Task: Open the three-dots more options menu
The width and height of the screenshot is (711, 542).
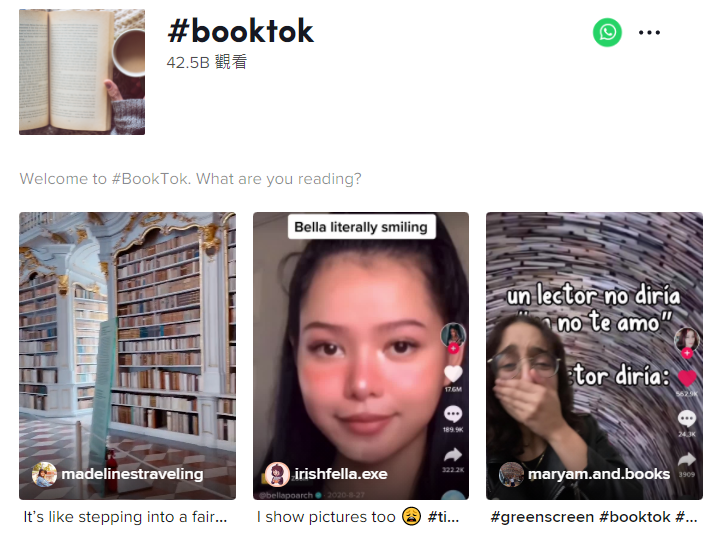Action: click(x=649, y=32)
